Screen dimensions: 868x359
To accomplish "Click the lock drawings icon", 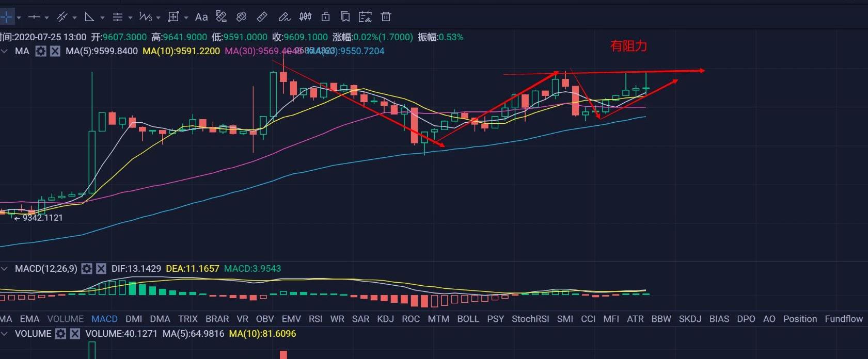I will pyautogui.click(x=325, y=17).
